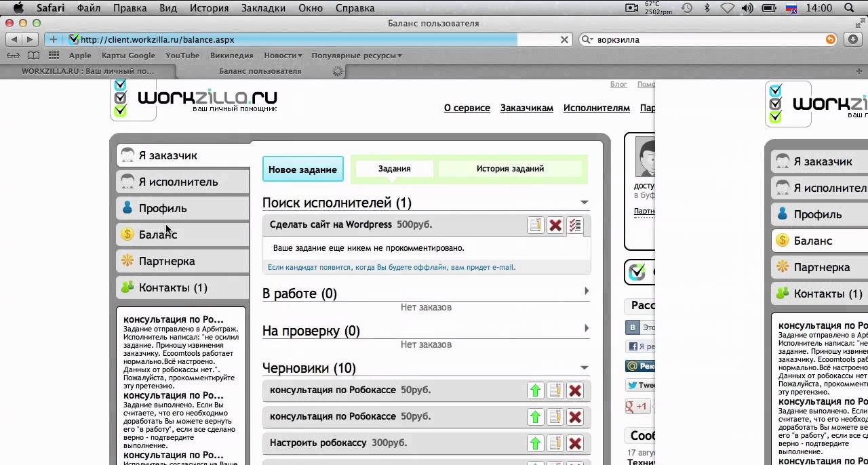The image size is (868, 465).
Task: Open the 'Википедия' bookmark
Action: (x=232, y=56)
